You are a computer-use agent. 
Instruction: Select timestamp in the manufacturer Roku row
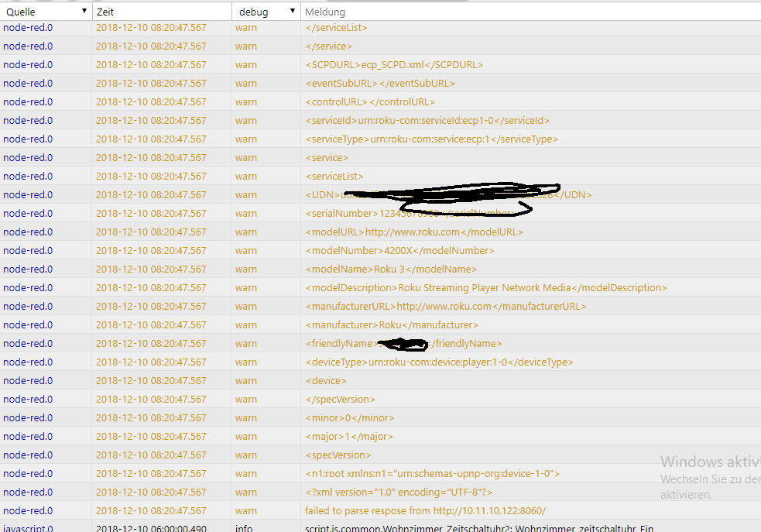[151, 324]
